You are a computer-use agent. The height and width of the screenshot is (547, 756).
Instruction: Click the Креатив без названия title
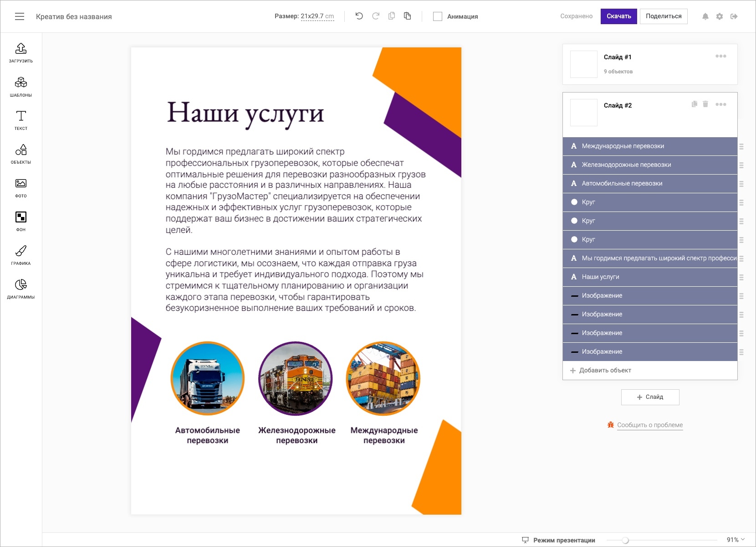click(74, 16)
